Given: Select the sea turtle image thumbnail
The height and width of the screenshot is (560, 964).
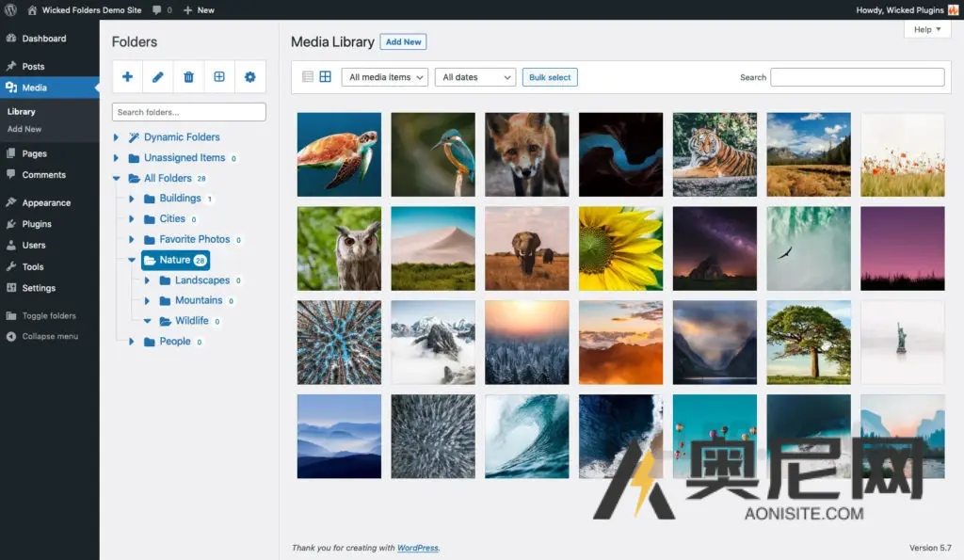Looking at the screenshot, I should click(x=339, y=154).
